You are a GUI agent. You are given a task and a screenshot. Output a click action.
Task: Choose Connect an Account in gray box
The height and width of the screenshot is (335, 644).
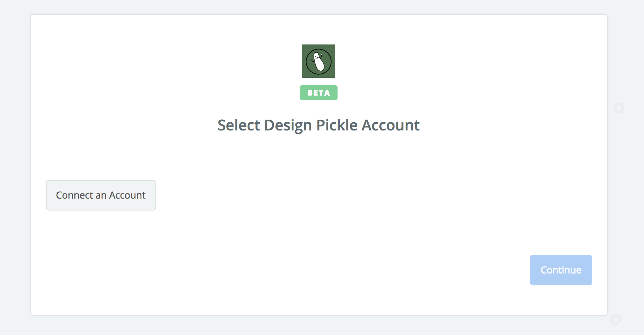[101, 195]
